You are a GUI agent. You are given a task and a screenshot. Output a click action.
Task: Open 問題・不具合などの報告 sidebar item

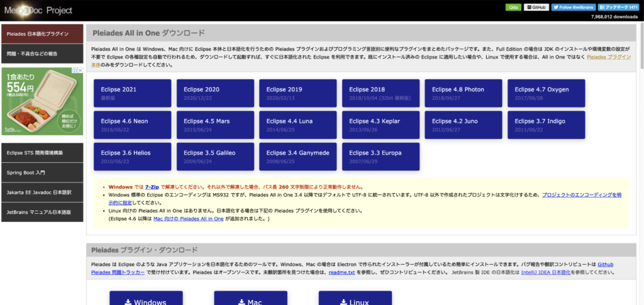(42, 54)
